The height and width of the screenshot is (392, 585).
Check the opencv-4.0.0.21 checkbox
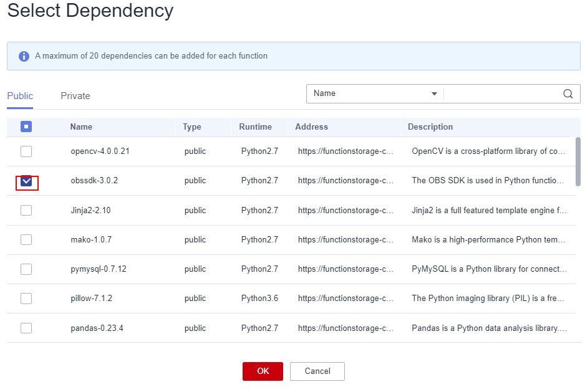(26, 151)
